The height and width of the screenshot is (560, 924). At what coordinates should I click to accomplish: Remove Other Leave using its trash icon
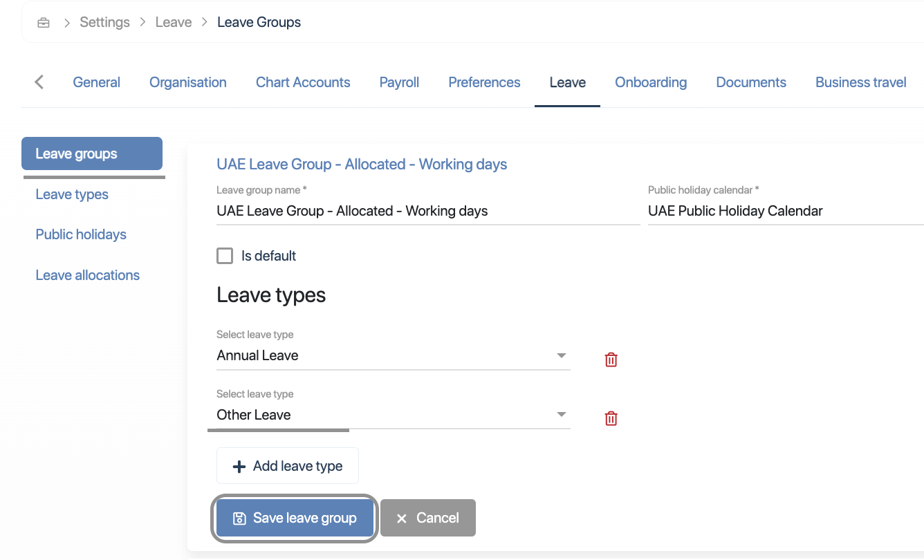pyautogui.click(x=611, y=418)
